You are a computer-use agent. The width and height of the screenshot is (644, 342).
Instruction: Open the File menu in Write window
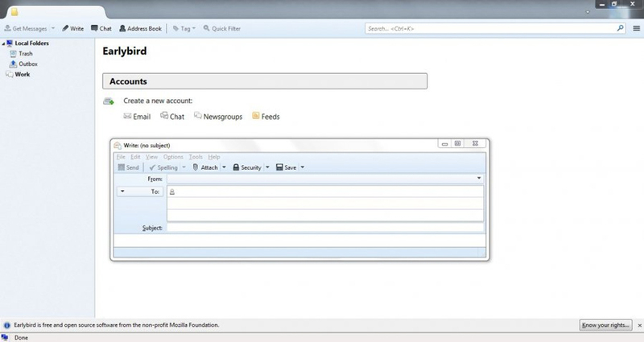[121, 157]
